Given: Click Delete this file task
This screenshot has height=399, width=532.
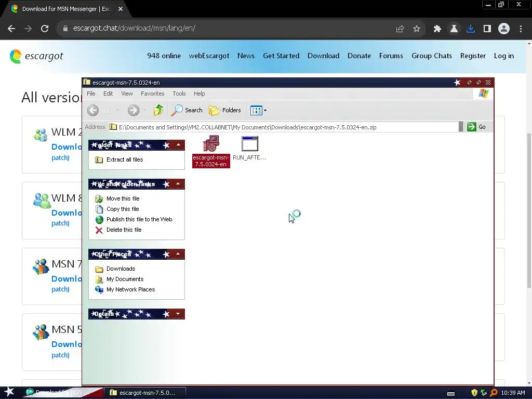Looking at the screenshot, I should coord(124,230).
